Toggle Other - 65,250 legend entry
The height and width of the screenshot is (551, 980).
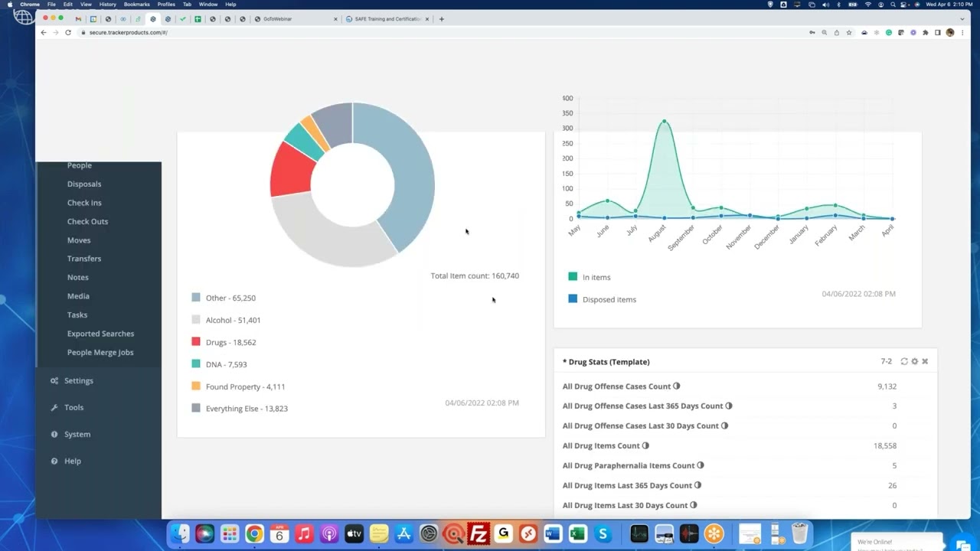[224, 298]
